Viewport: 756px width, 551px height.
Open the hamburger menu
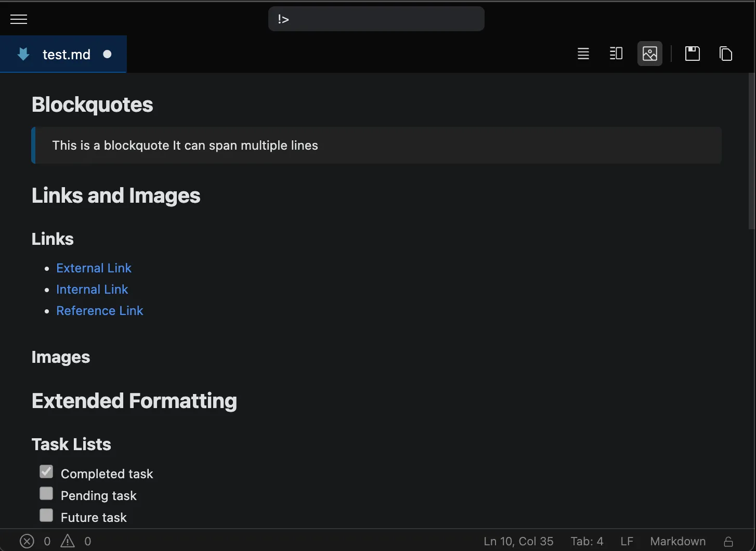(19, 19)
